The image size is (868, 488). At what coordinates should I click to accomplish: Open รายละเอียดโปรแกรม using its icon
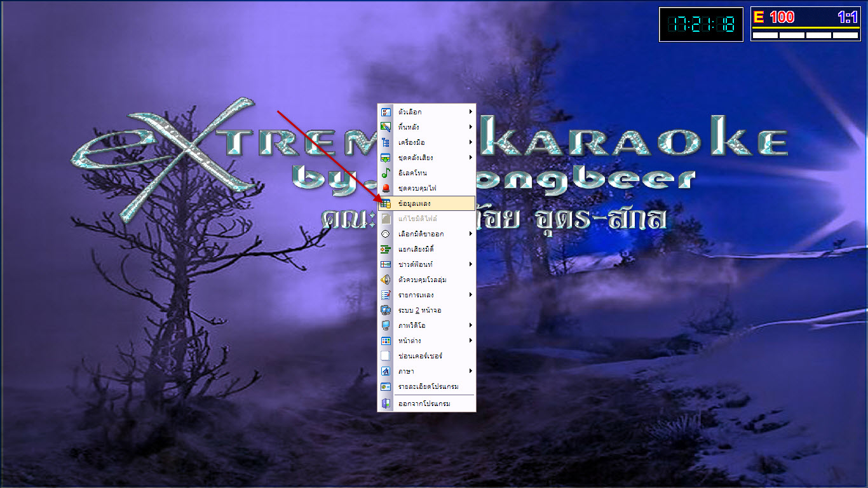click(386, 386)
